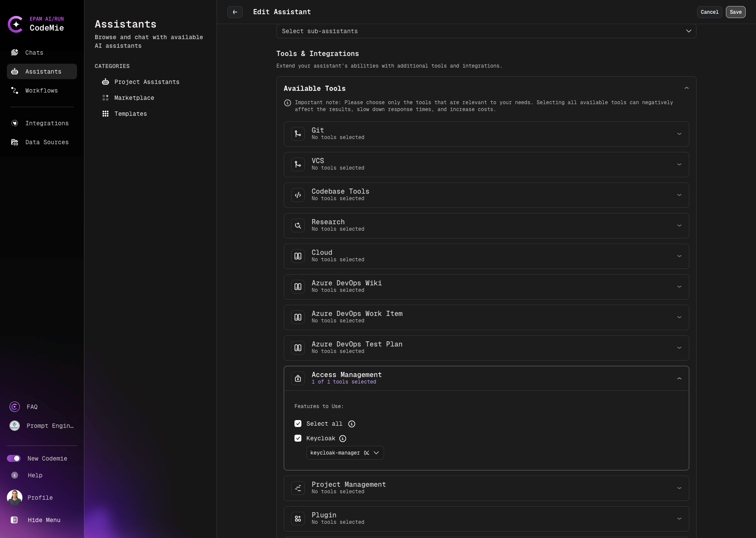Open the Workflows section icon
The height and width of the screenshot is (538, 756).
tap(14, 90)
